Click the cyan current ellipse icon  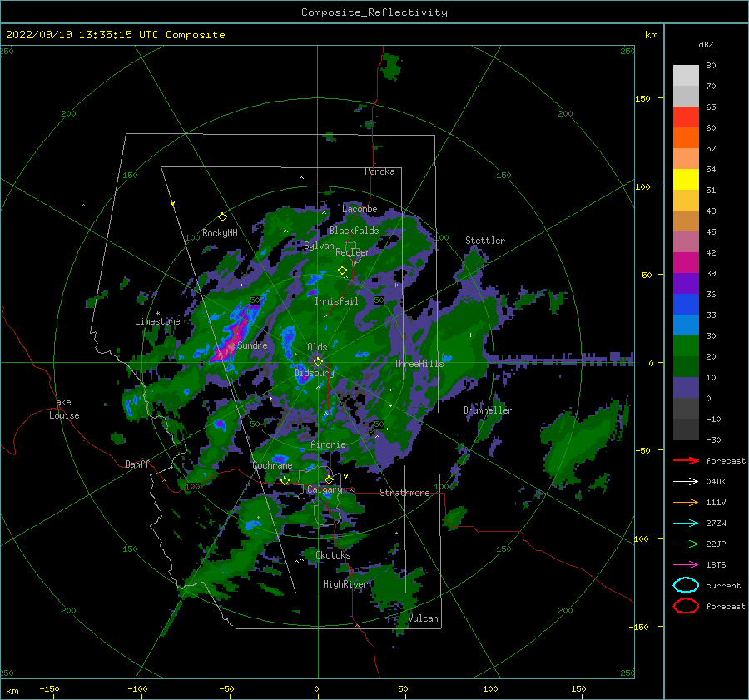pos(686,585)
